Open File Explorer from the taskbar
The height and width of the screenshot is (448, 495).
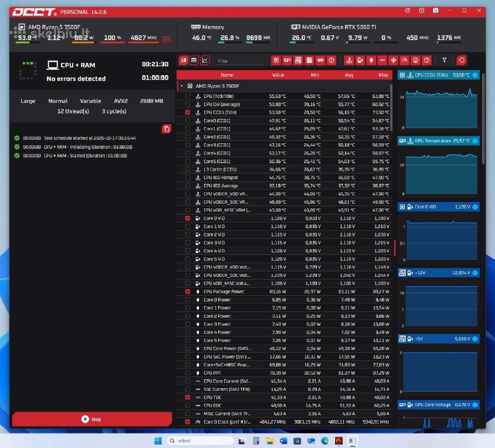tap(269, 441)
